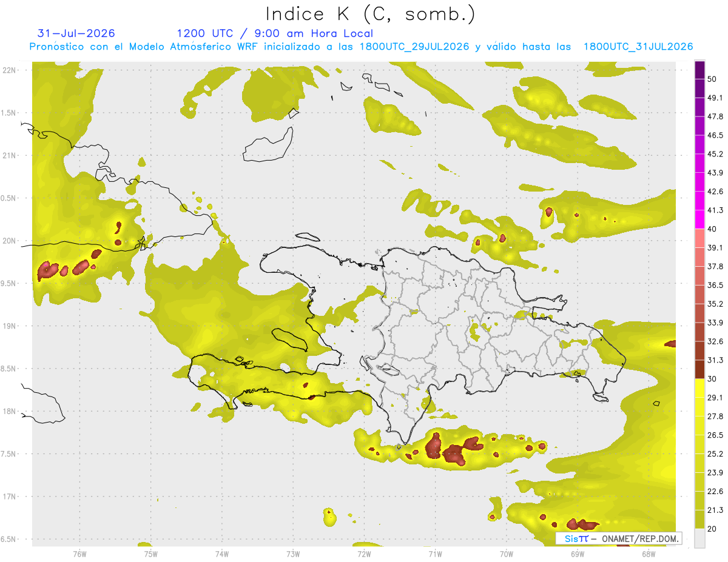Viewport: 728px width, 562px height.
Task: Click the legend value "47.8"
Action: pyautogui.click(x=715, y=117)
